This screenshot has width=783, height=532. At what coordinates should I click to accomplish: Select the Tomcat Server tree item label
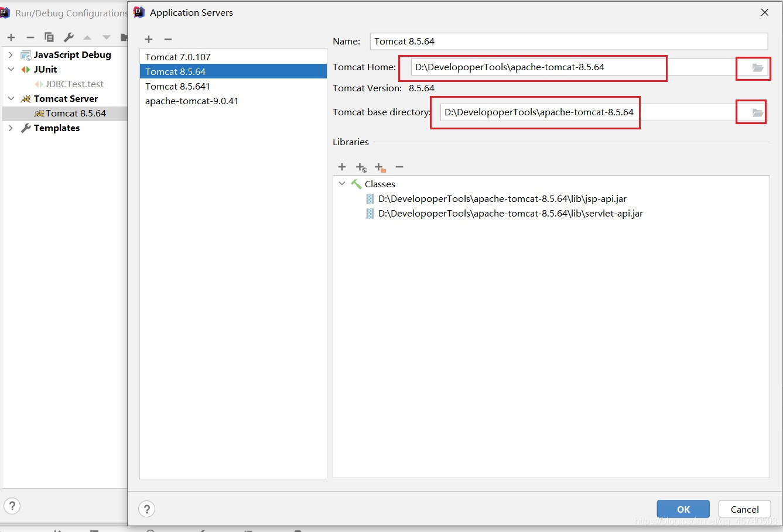pos(66,99)
